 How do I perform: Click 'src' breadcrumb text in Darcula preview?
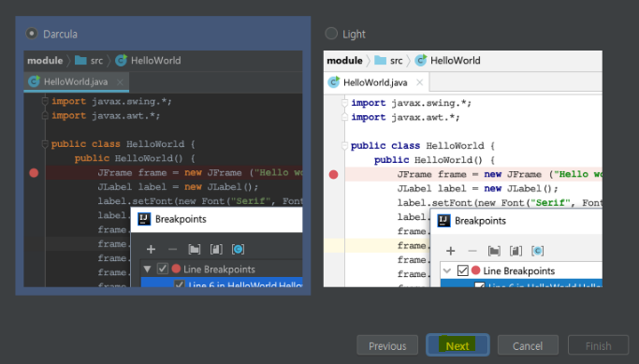pyautogui.click(x=96, y=61)
